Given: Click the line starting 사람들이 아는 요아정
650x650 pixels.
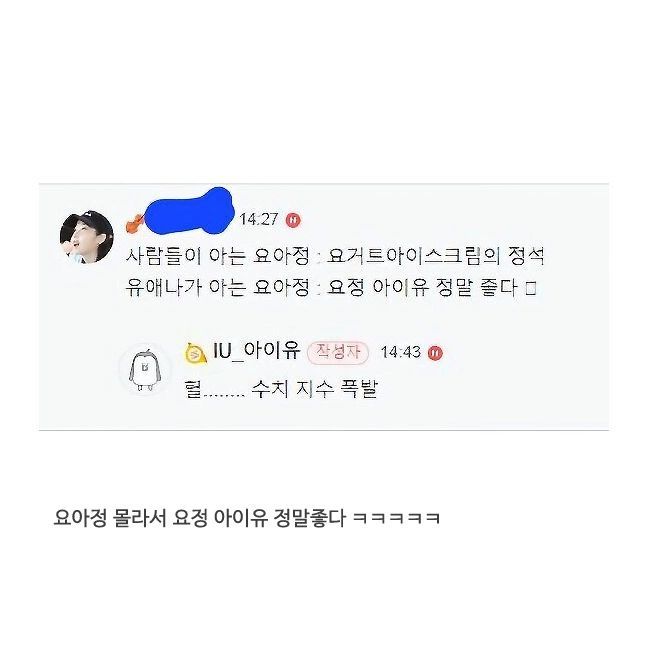Looking at the screenshot, I should 335,257.
